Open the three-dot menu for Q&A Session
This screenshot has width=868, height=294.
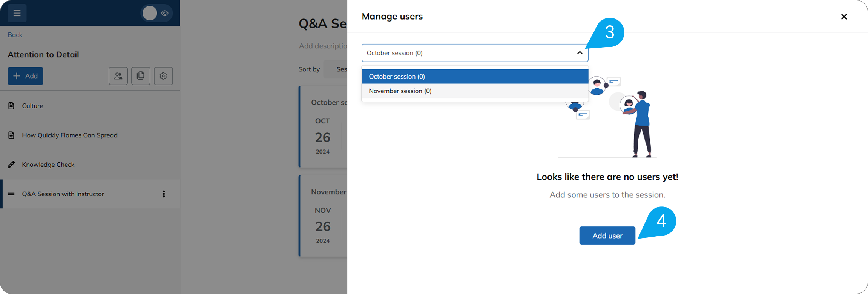[x=164, y=194]
